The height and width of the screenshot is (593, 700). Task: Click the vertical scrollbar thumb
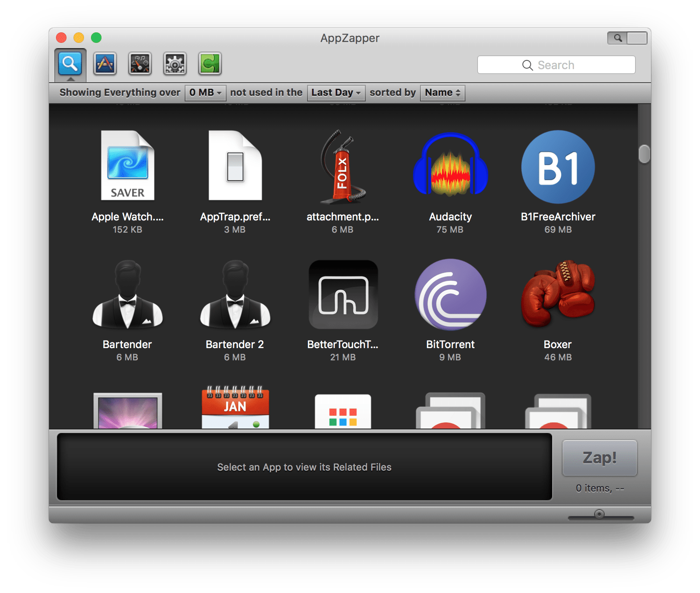tap(644, 154)
